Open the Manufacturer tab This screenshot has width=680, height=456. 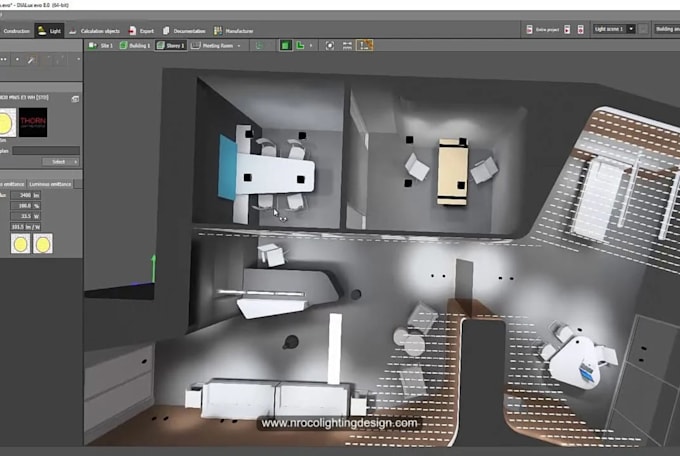pos(233,31)
